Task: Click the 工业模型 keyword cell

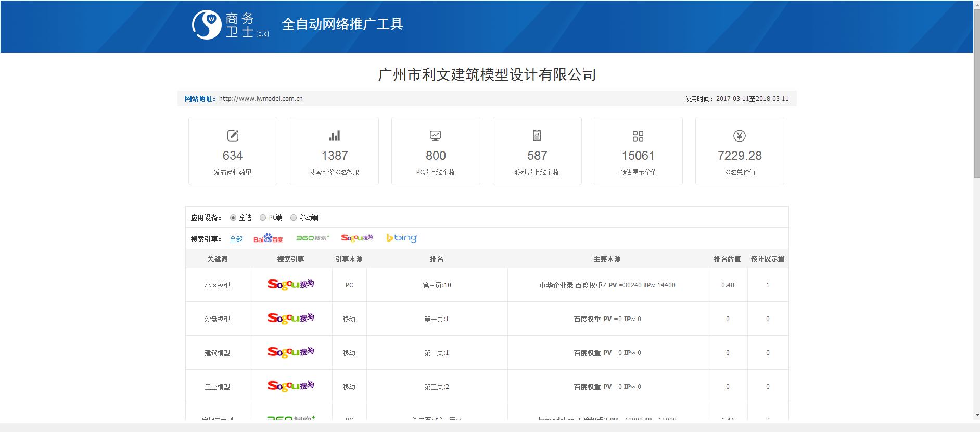Action: pos(218,387)
